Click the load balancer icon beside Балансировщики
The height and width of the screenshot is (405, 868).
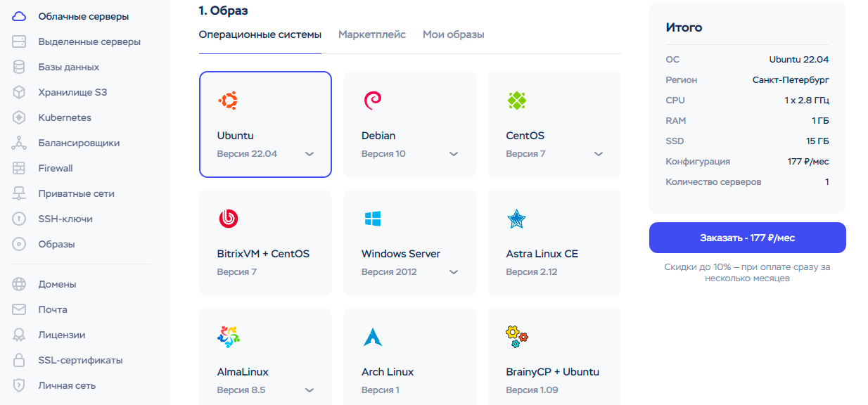[x=19, y=143]
